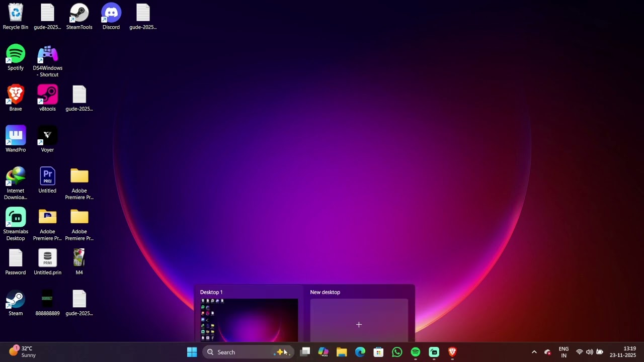Screen dimensions: 644x362
Task: Select the 888888889 file icon
Action: (47, 303)
